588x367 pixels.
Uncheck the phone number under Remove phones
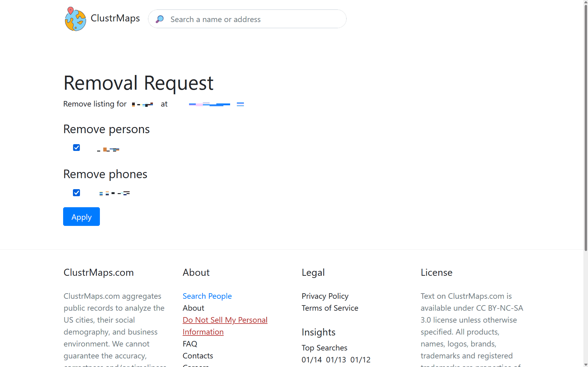[x=76, y=193]
